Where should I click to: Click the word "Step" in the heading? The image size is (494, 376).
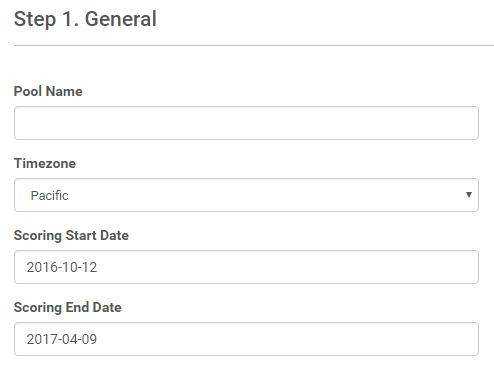point(35,20)
